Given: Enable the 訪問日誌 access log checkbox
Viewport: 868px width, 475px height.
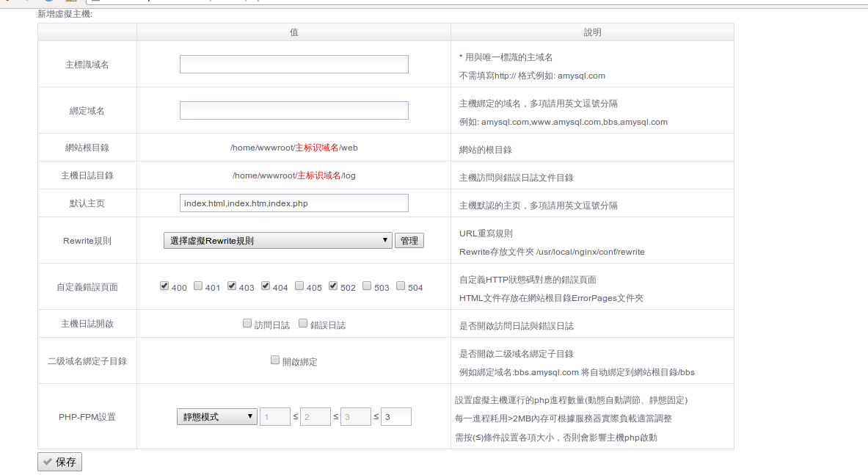Looking at the screenshot, I should tap(247, 323).
